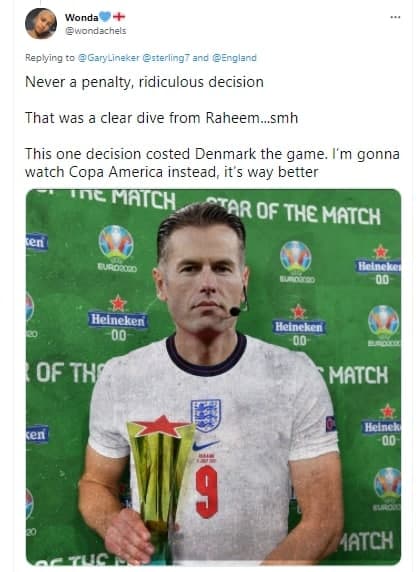This screenshot has height=572, width=418.
Task: Visit the @England mention link
Action: pyautogui.click(x=234, y=58)
